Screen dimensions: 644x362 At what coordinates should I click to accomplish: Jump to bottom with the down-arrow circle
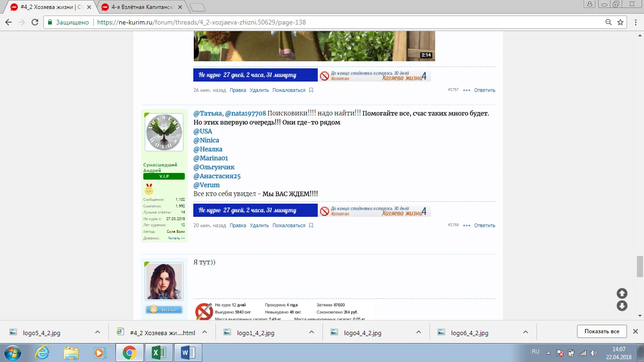click(622, 306)
